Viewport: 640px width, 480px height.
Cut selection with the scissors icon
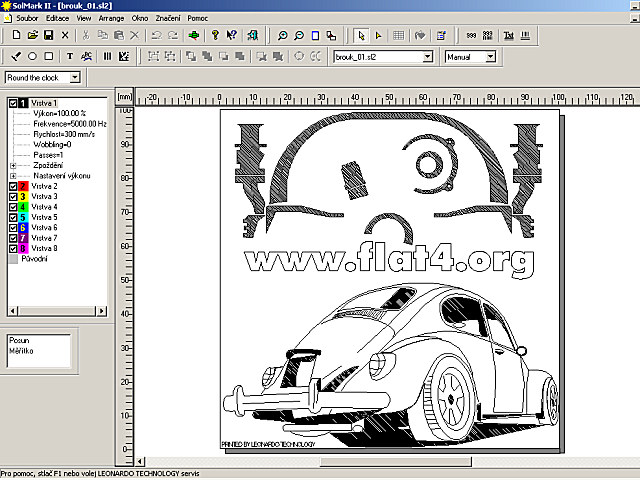click(86, 35)
